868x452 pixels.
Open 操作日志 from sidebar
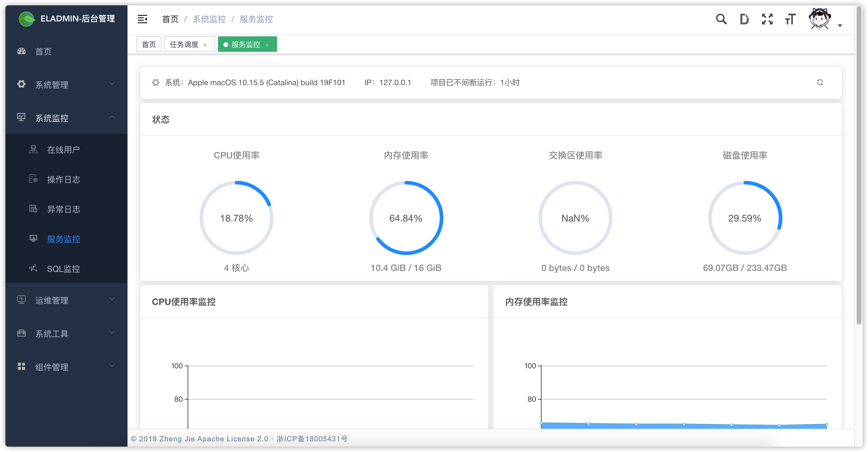63,180
